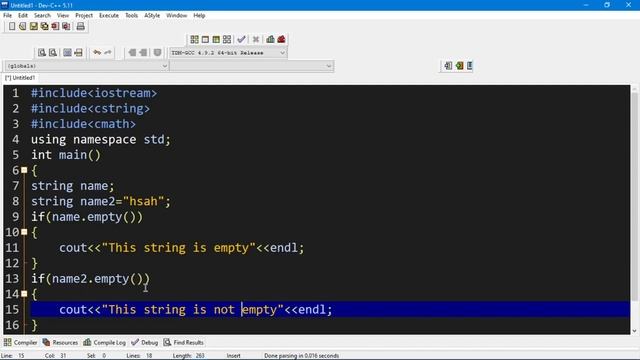The height and width of the screenshot is (360, 640).
Task: Click the 'Insert' mode status bar entry
Action: coord(233,356)
